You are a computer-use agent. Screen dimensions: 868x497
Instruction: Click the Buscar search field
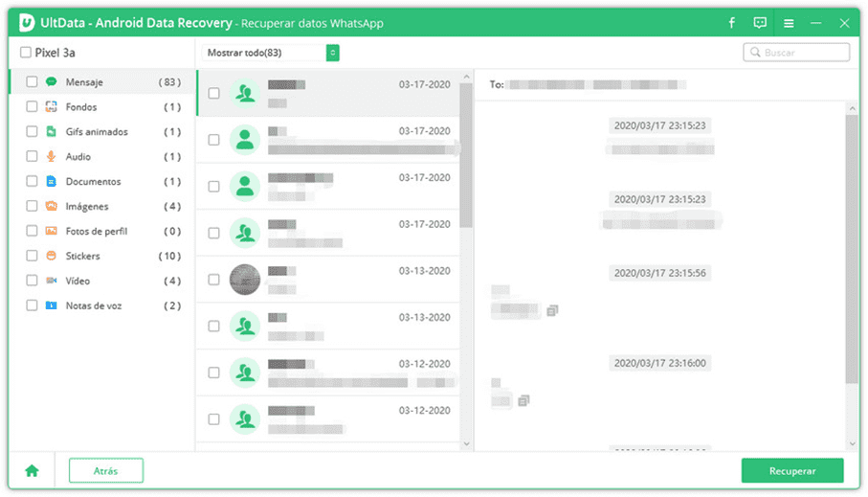[796, 52]
